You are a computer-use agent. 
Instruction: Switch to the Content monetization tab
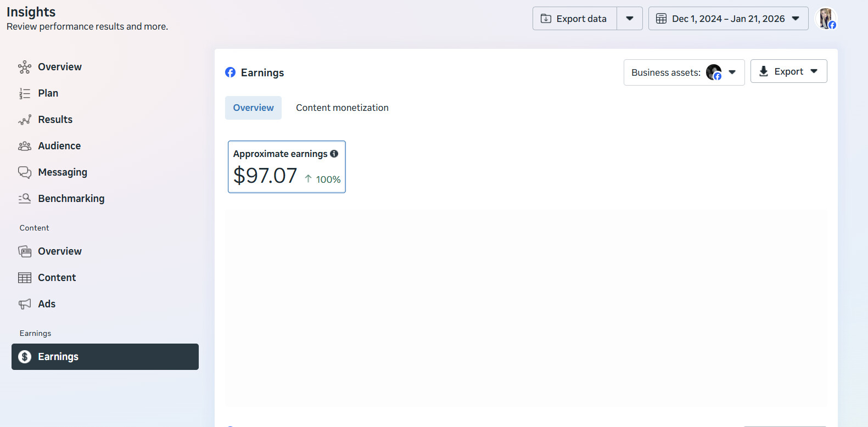click(342, 108)
